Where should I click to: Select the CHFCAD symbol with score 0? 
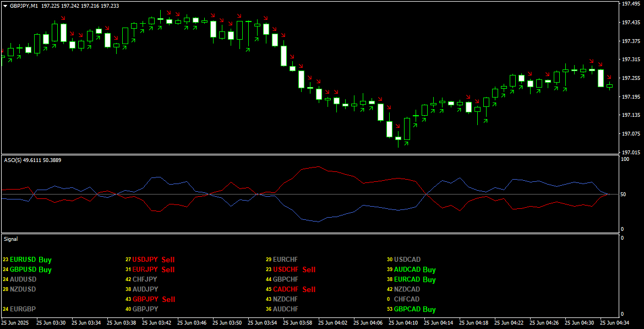(407, 299)
